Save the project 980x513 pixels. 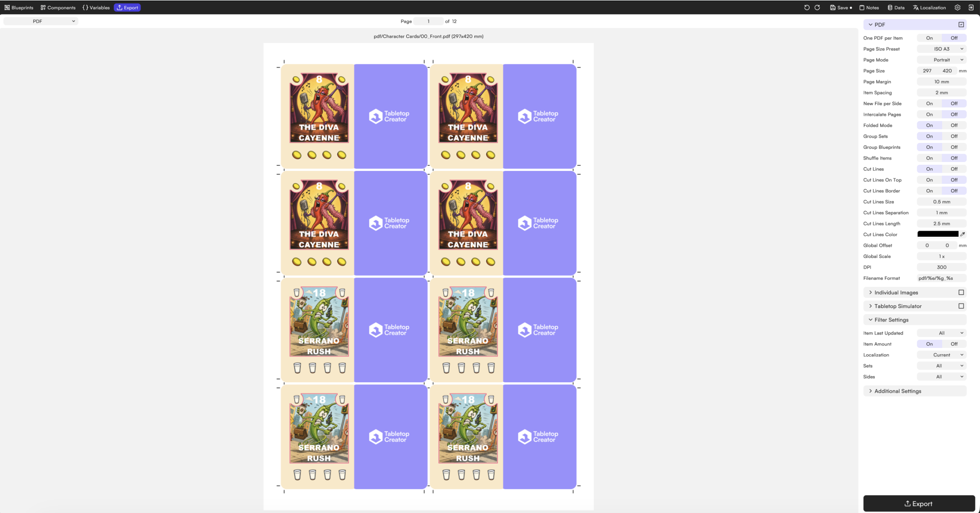[841, 7]
